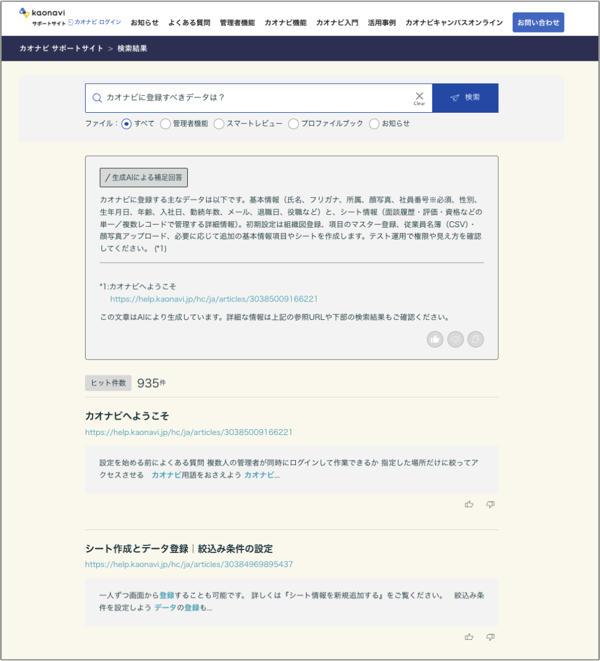Screen dimensions: 600x661
Task: Thumbs down the カオナビへようこそ result
Action: (490, 504)
